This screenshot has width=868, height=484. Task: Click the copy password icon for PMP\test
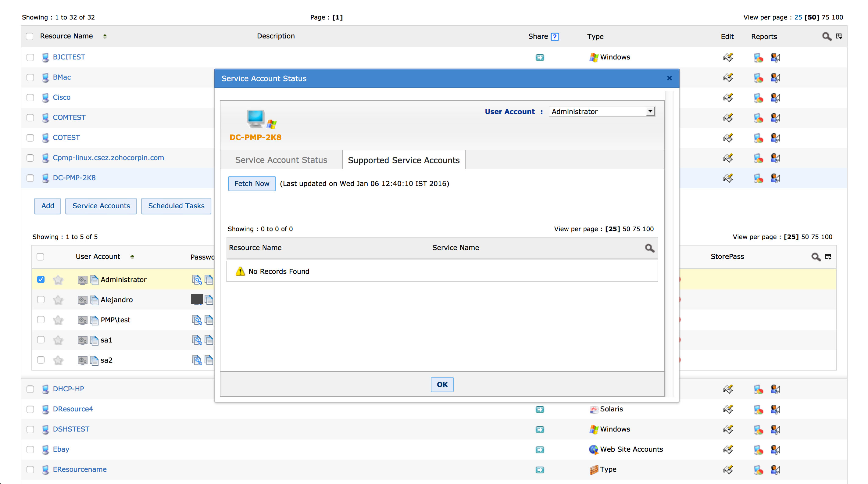coord(209,320)
